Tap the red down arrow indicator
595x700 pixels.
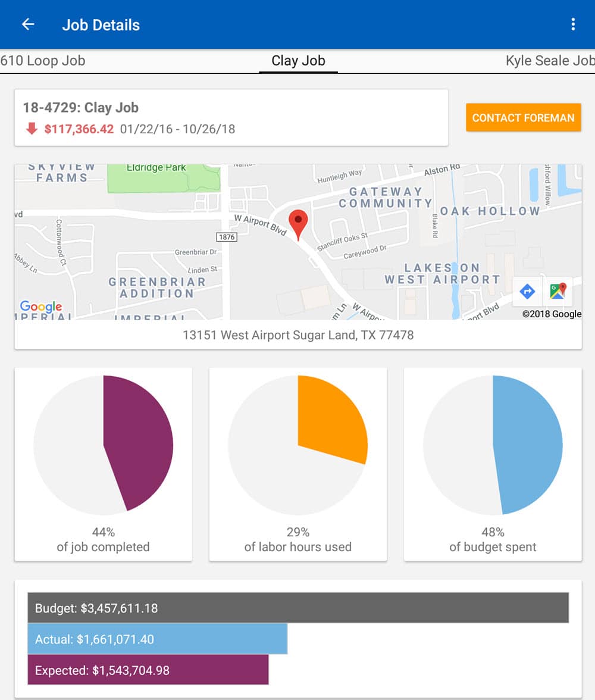pyautogui.click(x=32, y=129)
